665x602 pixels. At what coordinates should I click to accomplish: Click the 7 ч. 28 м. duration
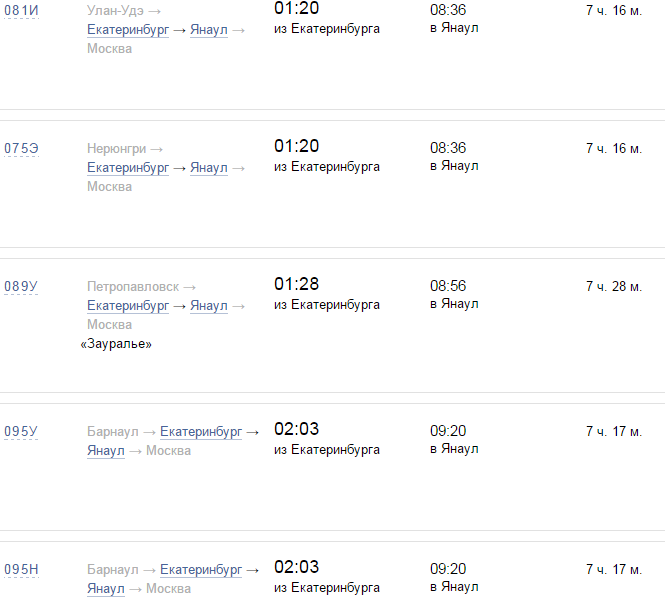(x=614, y=287)
